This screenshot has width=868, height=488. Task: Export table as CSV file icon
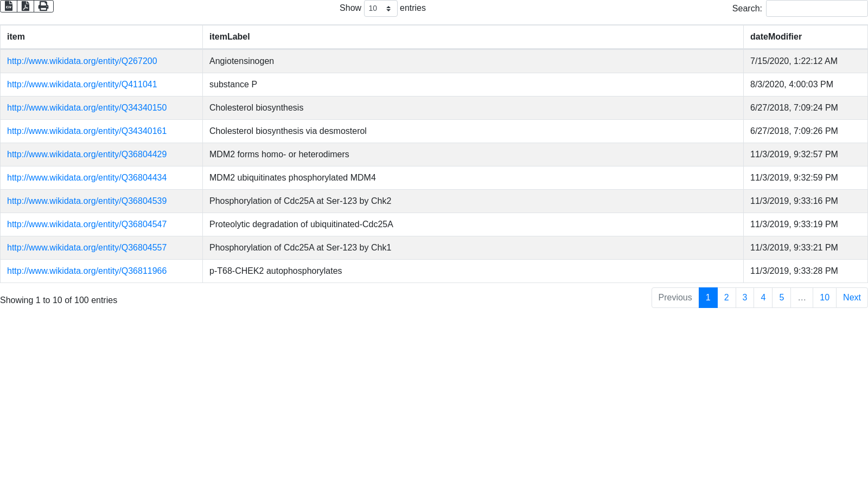[9, 6]
